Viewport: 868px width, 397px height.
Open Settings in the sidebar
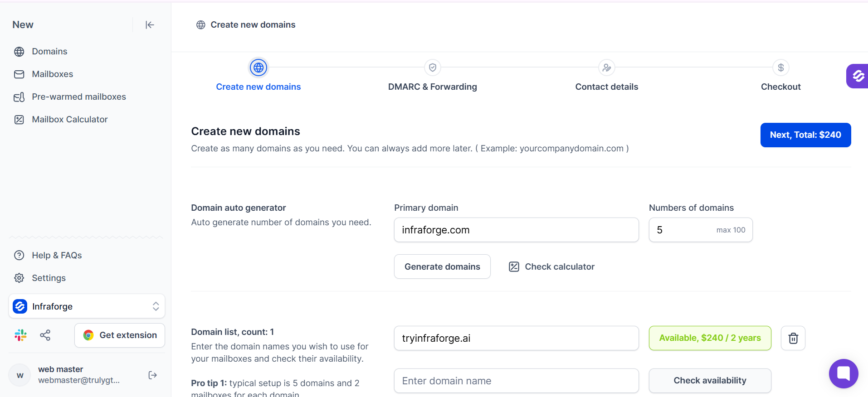click(x=49, y=278)
